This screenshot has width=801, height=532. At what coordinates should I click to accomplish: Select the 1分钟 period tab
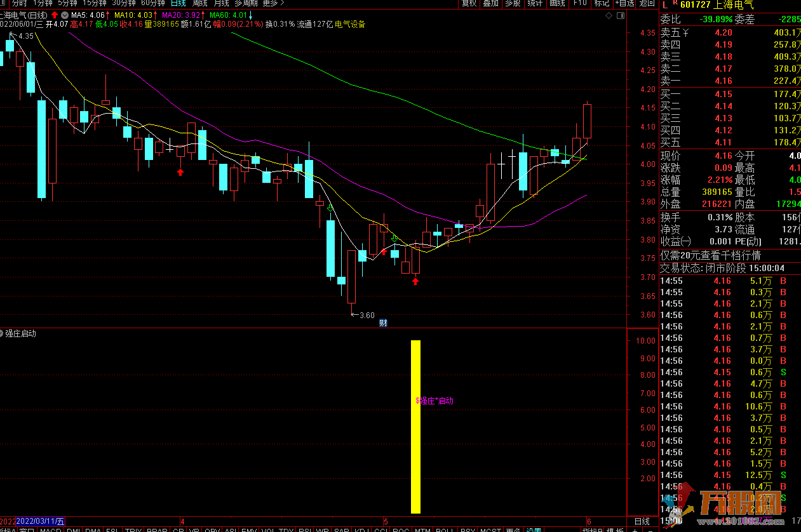43,3
